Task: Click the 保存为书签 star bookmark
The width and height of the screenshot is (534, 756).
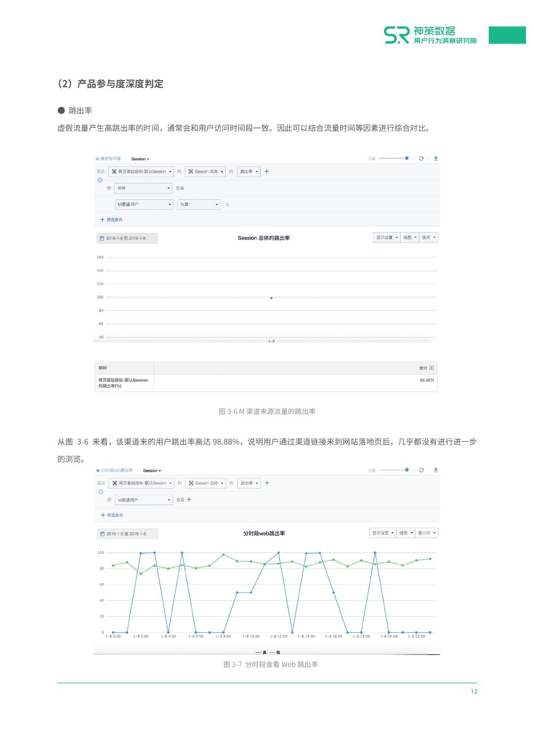Action: click(108, 159)
